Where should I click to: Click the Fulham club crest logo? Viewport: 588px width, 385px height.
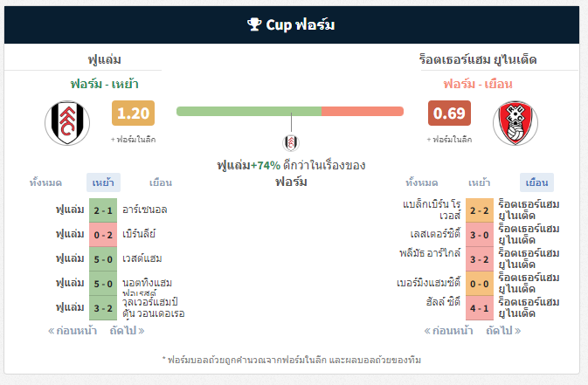point(67,123)
